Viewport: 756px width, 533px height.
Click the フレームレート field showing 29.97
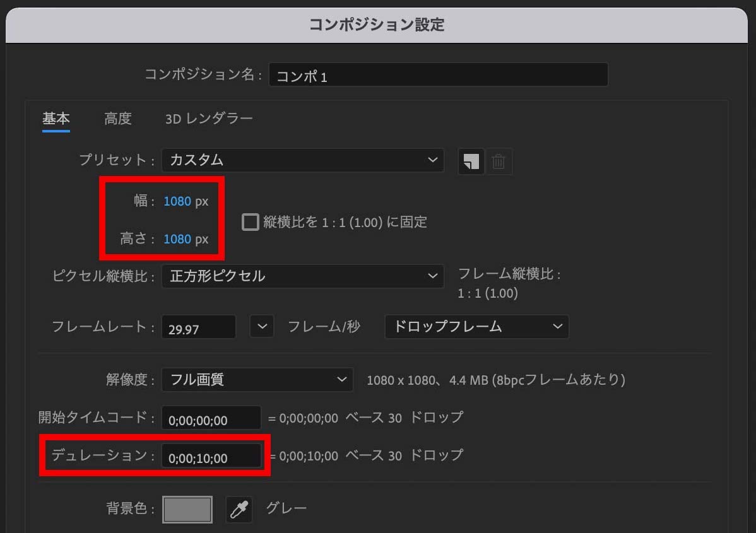tap(199, 327)
